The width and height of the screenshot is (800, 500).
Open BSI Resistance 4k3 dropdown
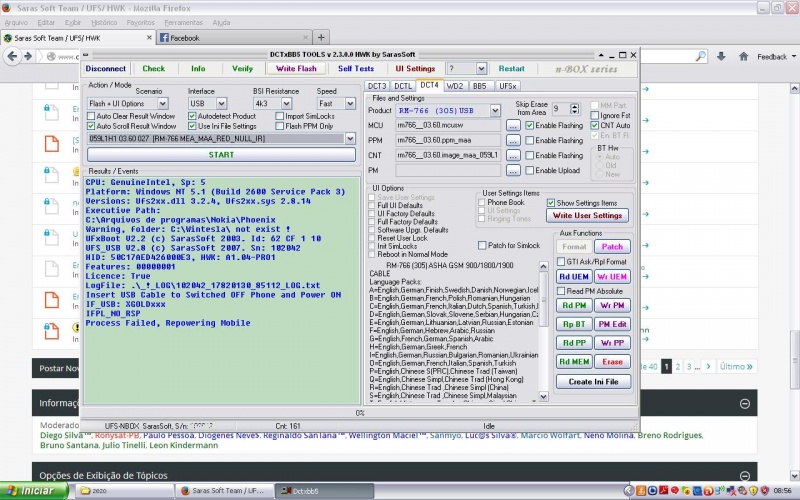click(x=286, y=104)
